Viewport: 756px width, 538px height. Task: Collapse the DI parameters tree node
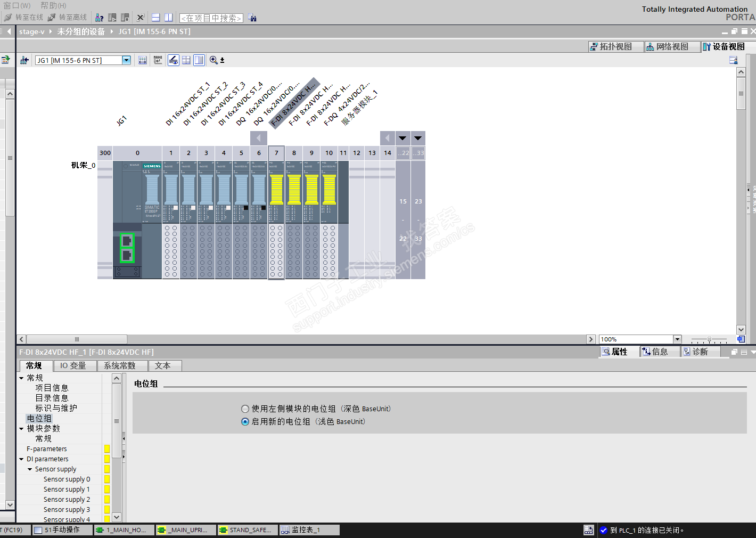pos(21,459)
